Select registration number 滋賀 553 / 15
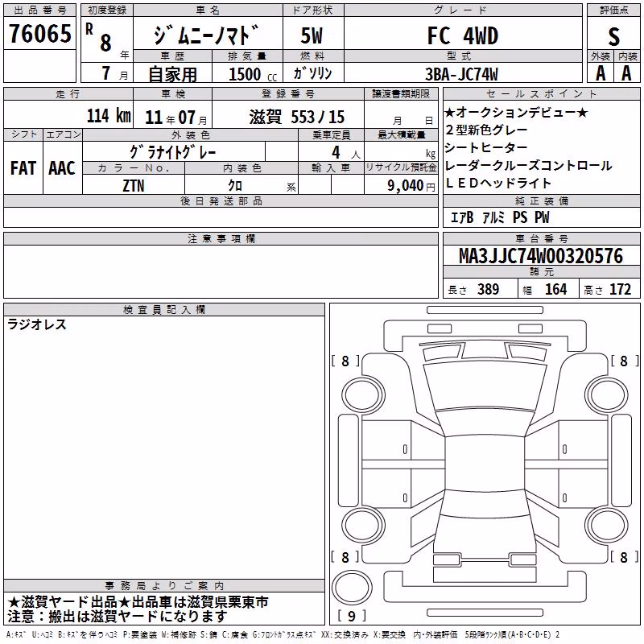Screen dimensions: 644x644 296,117
